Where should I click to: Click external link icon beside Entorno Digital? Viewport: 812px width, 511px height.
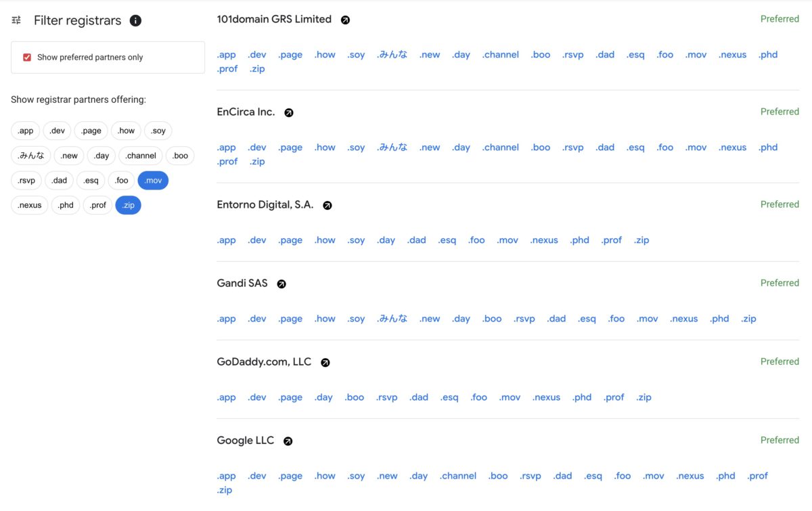click(x=328, y=205)
